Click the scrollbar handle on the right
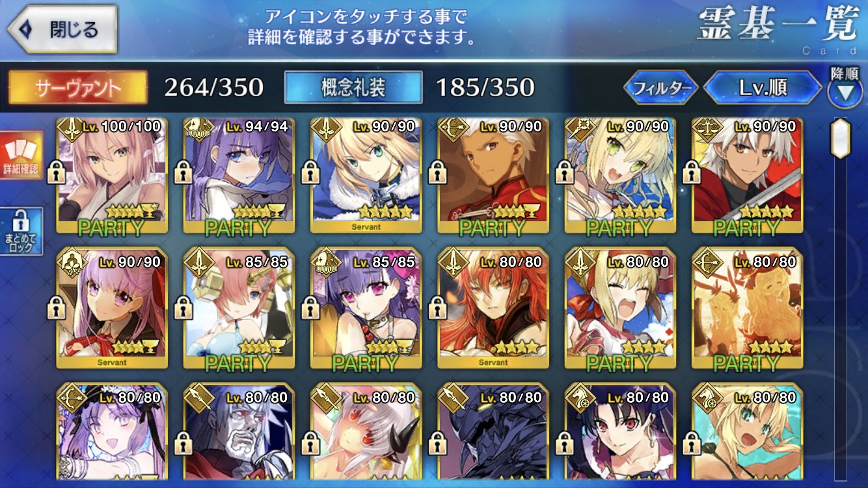The height and width of the screenshot is (488, 868). click(841, 138)
